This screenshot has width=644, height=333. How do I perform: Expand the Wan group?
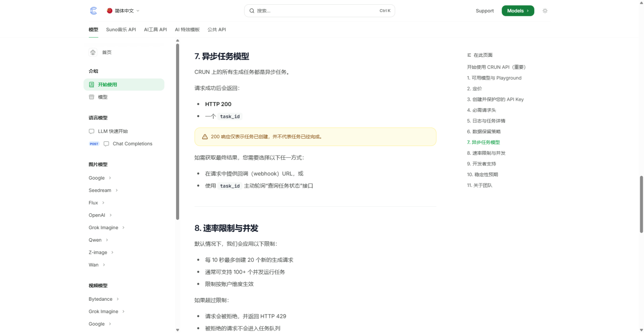tap(97, 265)
